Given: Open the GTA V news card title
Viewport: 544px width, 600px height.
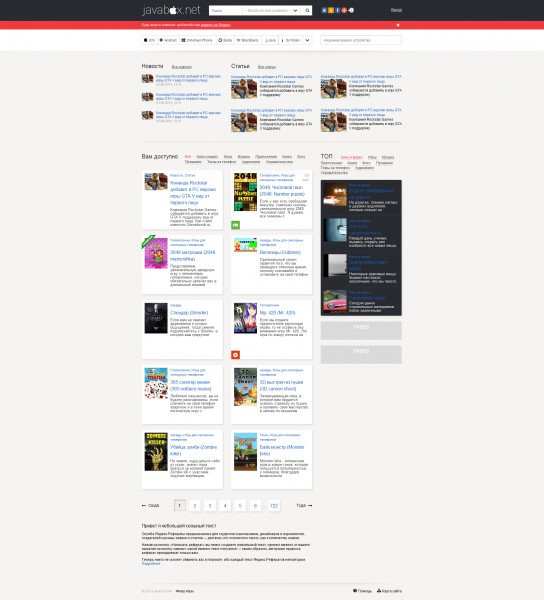Looking at the screenshot, I should click(193, 192).
